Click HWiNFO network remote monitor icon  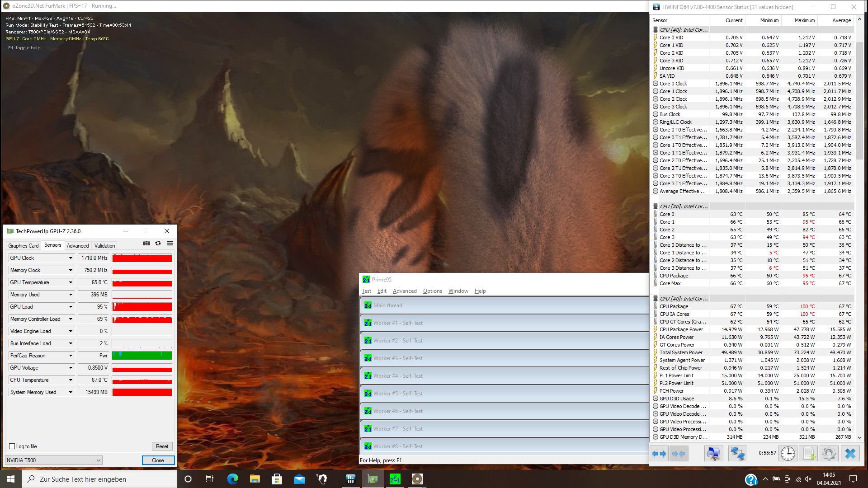(x=737, y=454)
